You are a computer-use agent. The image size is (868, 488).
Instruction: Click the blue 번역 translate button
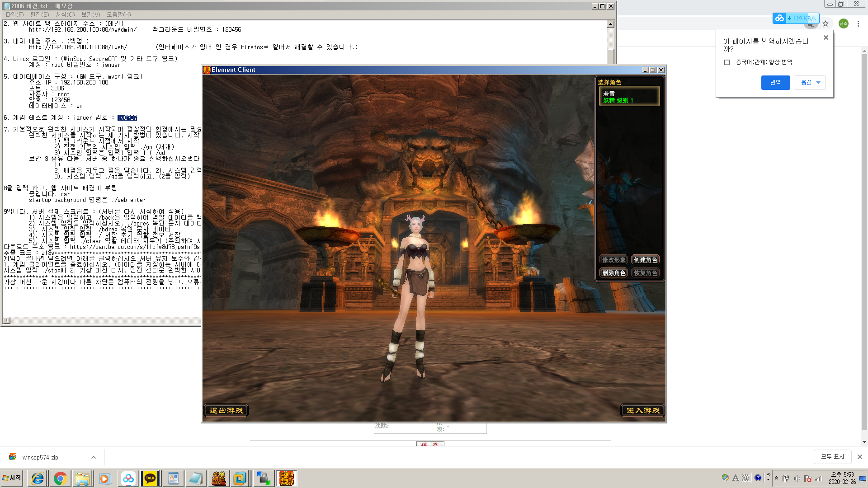[x=775, y=83]
